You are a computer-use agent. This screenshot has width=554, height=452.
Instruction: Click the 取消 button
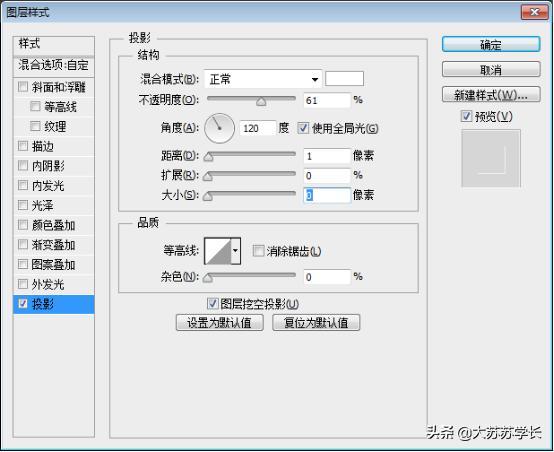coord(491,70)
